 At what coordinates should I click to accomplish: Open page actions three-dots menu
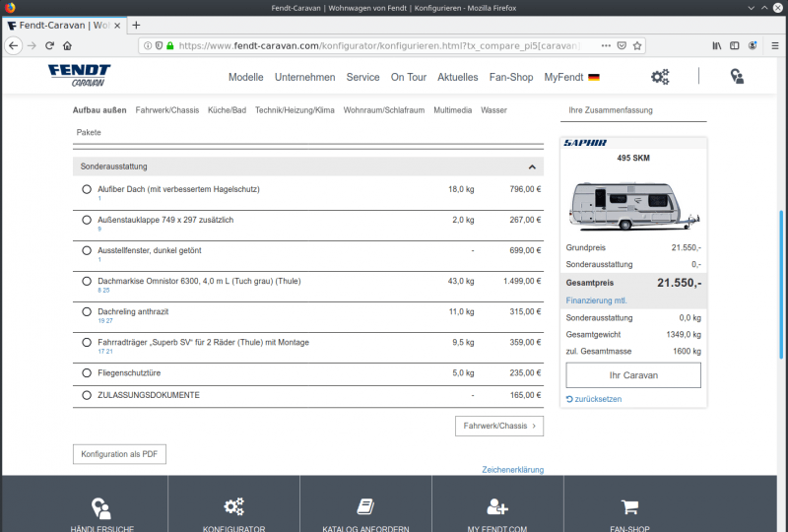606,45
